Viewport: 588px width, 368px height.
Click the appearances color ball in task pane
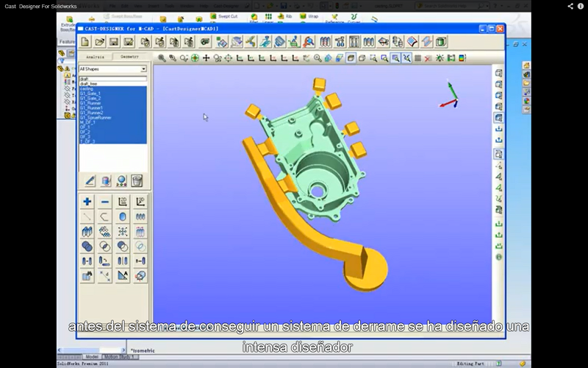(526, 101)
